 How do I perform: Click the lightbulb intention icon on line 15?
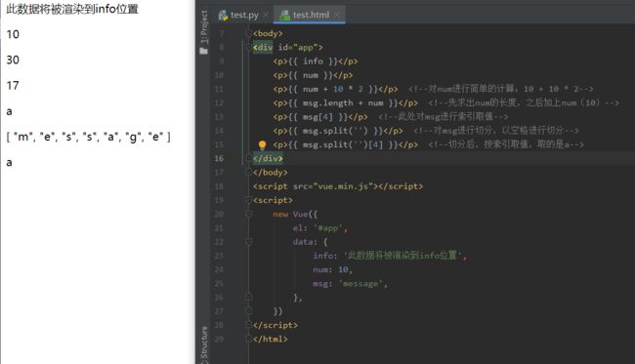262,144
